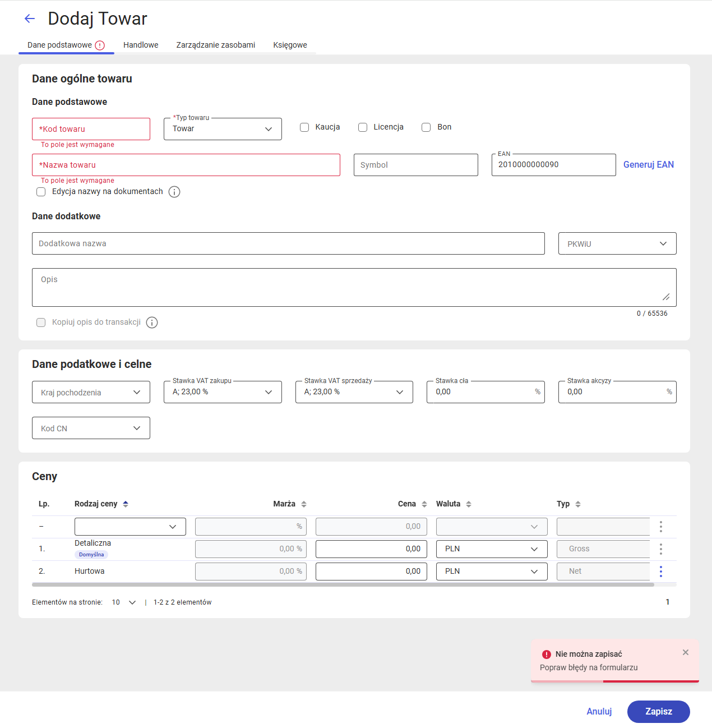The image size is (712, 728).
Task: Open three-dot menu for Detaliczna price row
Action: point(661,549)
